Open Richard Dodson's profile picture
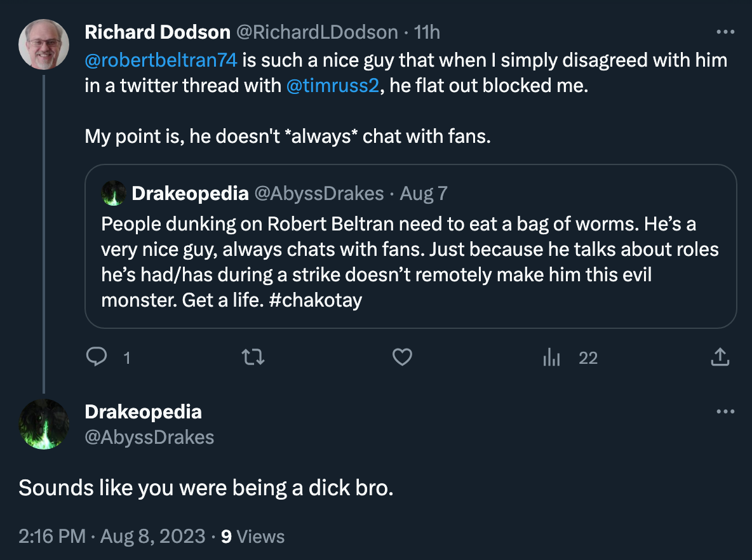The image size is (752, 560). coord(44,44)
